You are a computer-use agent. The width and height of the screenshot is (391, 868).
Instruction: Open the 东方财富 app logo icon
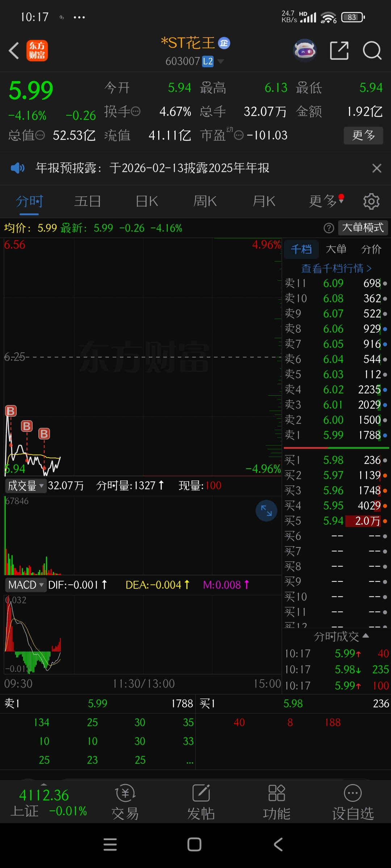coord(37,51)
